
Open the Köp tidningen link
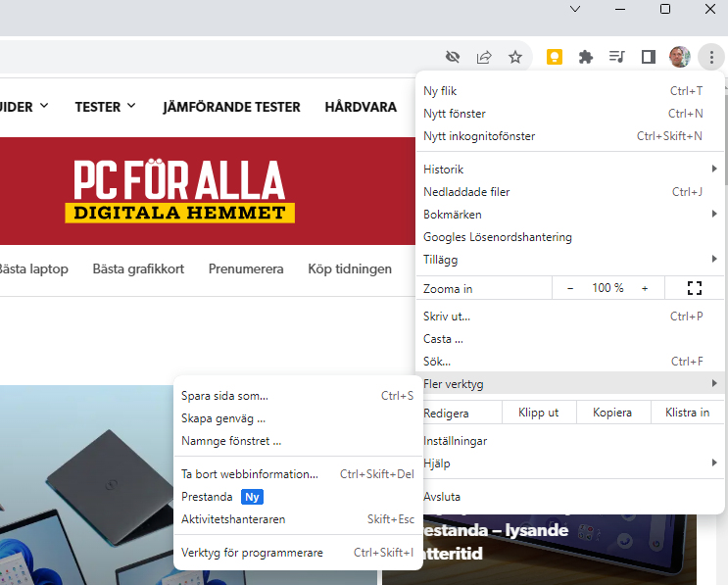pos(350,268)
